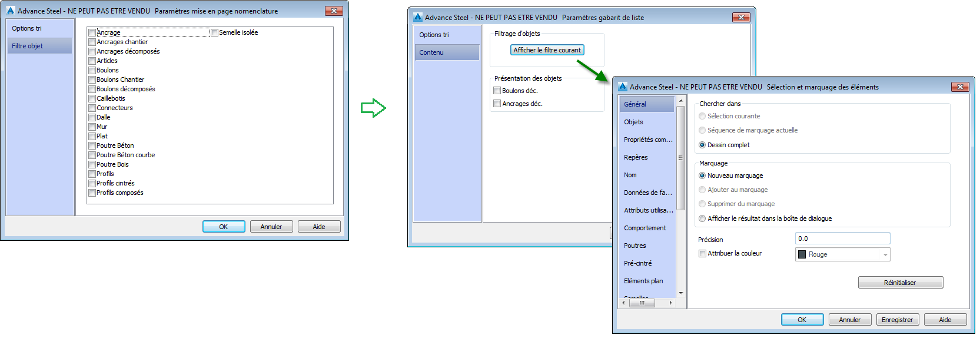Click the category list scroll-down arrow

pos(681,293)
